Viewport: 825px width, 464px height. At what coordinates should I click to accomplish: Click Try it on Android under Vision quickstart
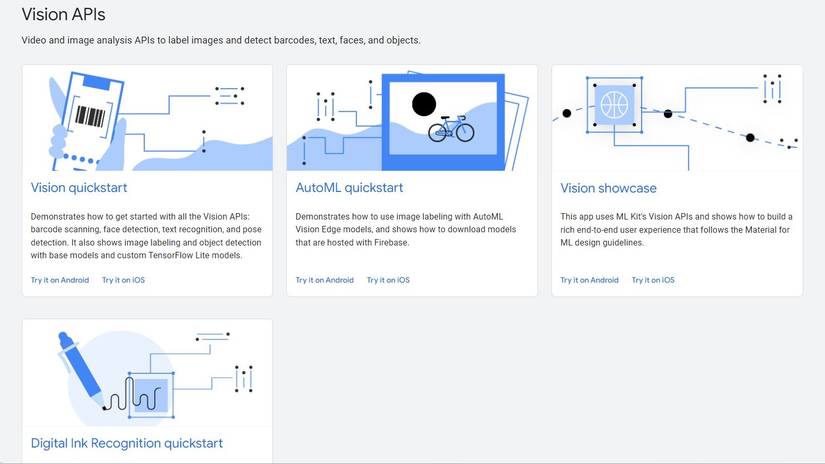click(60, 280)
